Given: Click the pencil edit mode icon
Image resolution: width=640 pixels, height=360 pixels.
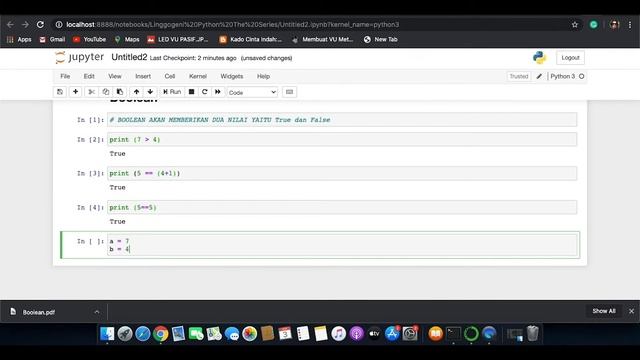Looking at the screenshot, I should tap(539, 76).
